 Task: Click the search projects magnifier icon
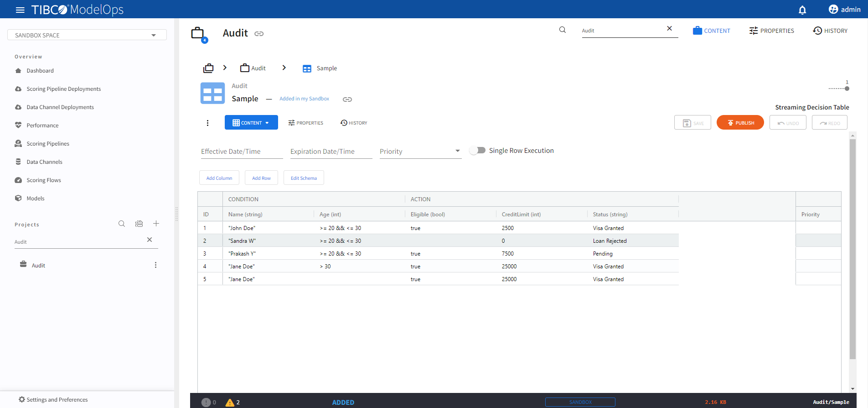point(122,224)
